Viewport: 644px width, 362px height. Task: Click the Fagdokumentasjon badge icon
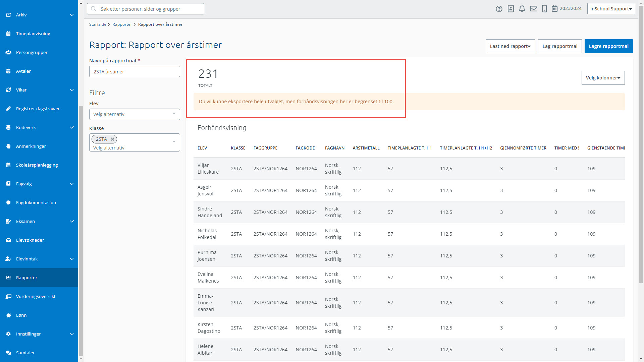(x=8, y=202)
